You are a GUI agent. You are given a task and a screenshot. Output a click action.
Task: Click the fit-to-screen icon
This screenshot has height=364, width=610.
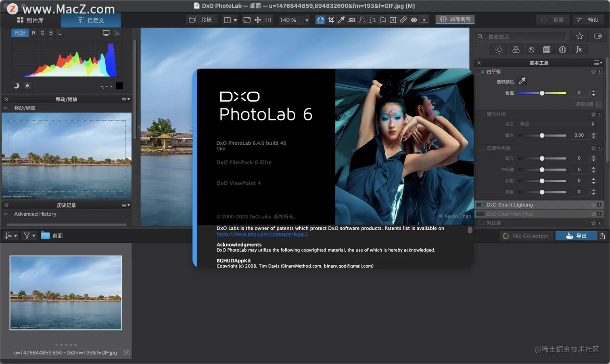click(x=247, y=20)
